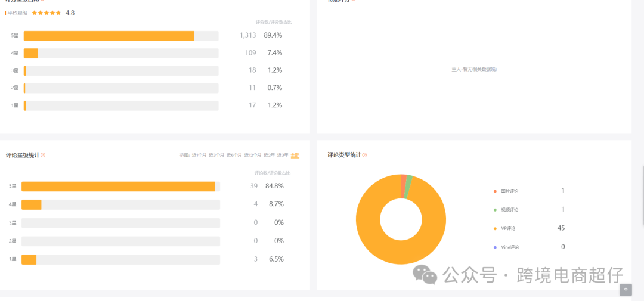Screen dimensions: 644x301
Task: Select the 近3个月 range filter
Action: [216, 155]
